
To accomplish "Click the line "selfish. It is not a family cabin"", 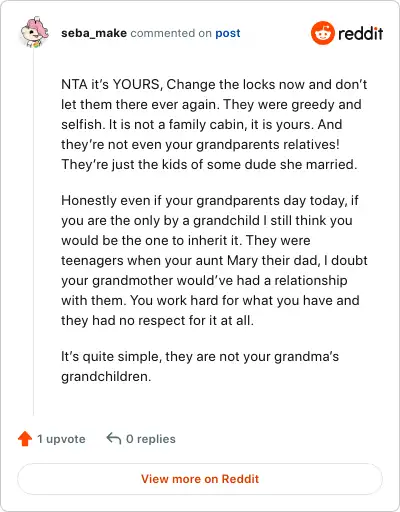I will 202,125.
